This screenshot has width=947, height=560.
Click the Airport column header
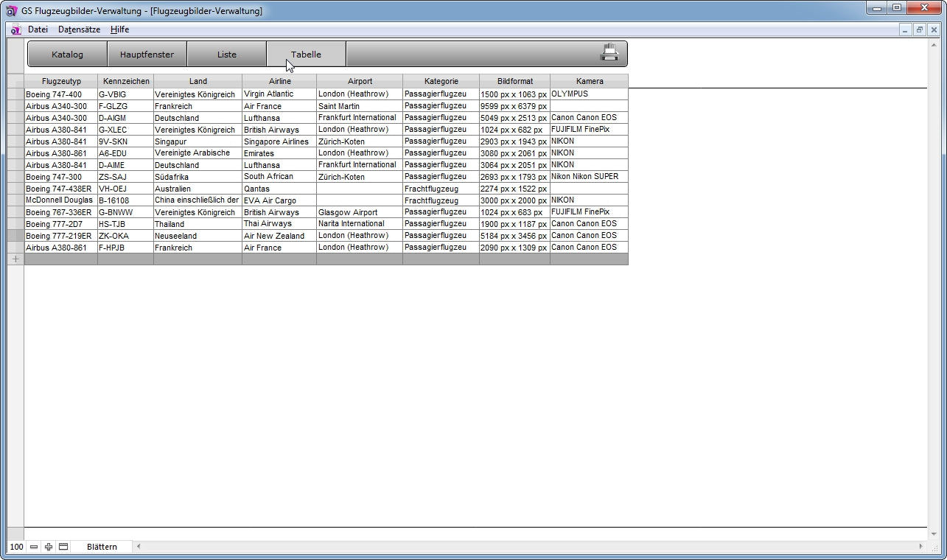[x=360, y=81]
